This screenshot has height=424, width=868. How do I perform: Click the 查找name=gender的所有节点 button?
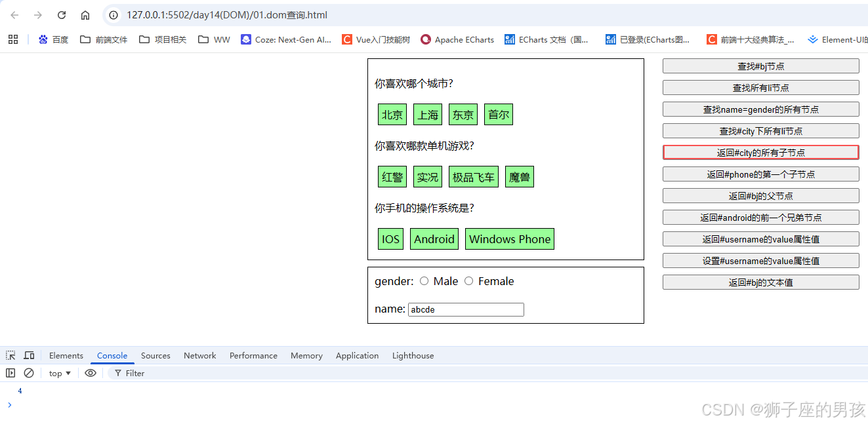(x=761, y=109)
